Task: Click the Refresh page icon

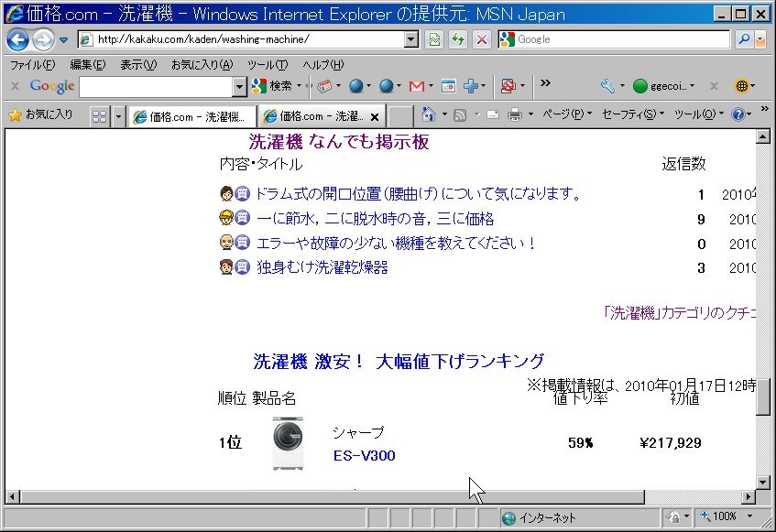Action: 458,39
